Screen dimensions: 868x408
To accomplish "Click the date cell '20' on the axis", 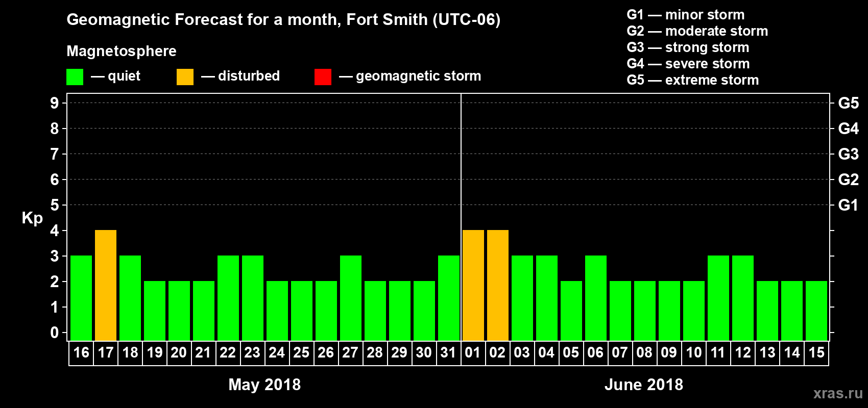I will click(179, 352).
